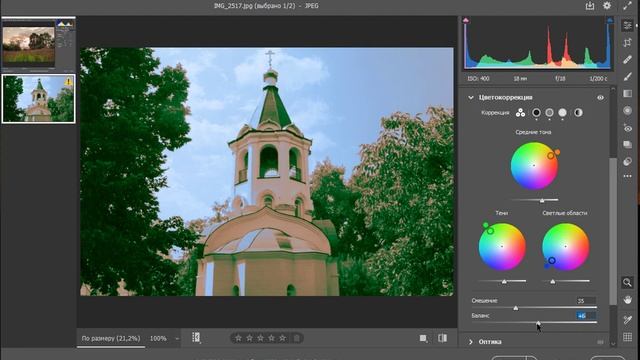The height and width of the screenshot is (360, 640).
Task: Click the Смешение value field
Action: coord(586,301)
